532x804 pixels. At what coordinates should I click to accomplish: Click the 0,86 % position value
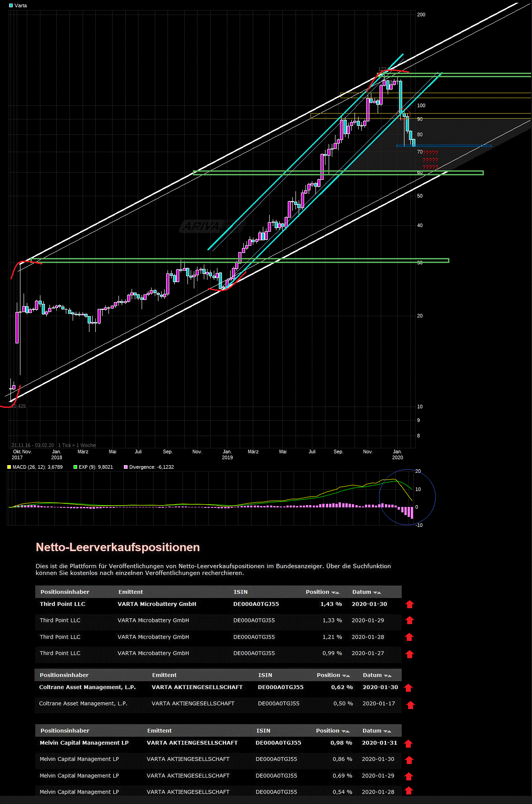(342, 759)
